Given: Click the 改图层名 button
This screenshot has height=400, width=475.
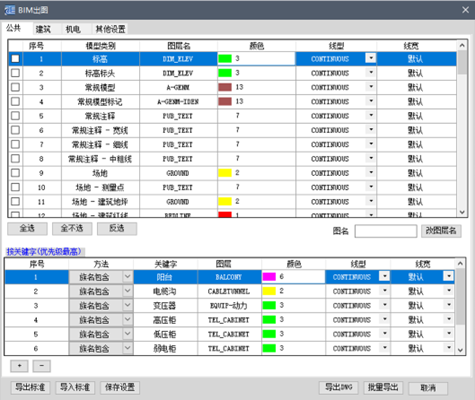Looking at the screenshot, I should pyautogui.click(x=441, y=231).
